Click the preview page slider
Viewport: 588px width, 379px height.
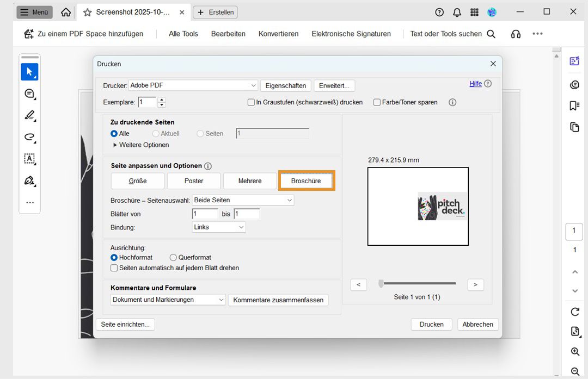click(418, 284)
